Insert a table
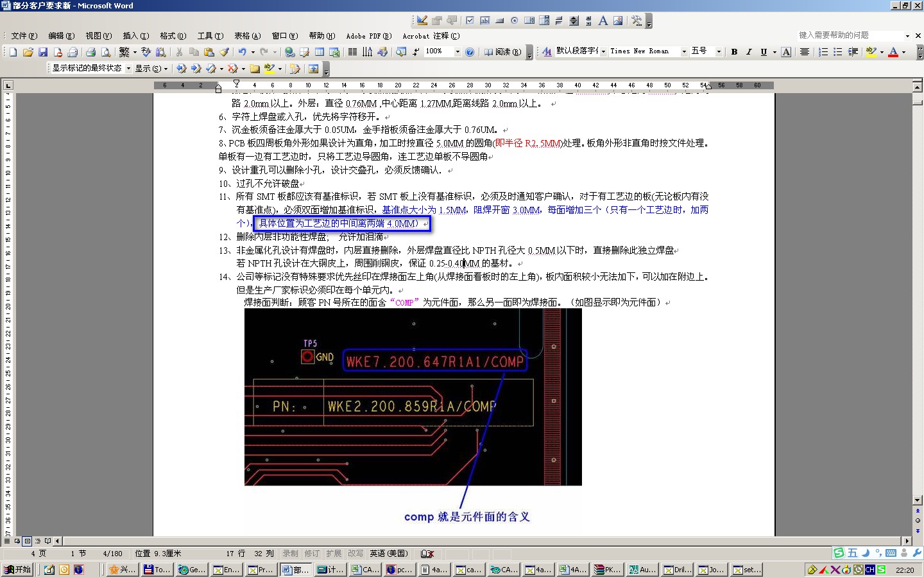Viewport: 924px width, 578px height. point(320,52)
